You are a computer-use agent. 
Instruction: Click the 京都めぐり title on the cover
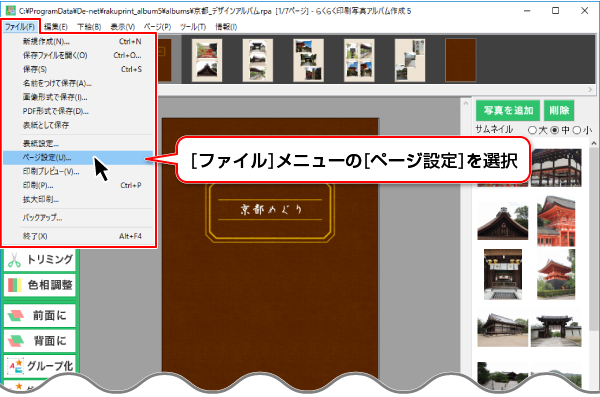pos(271,209)
